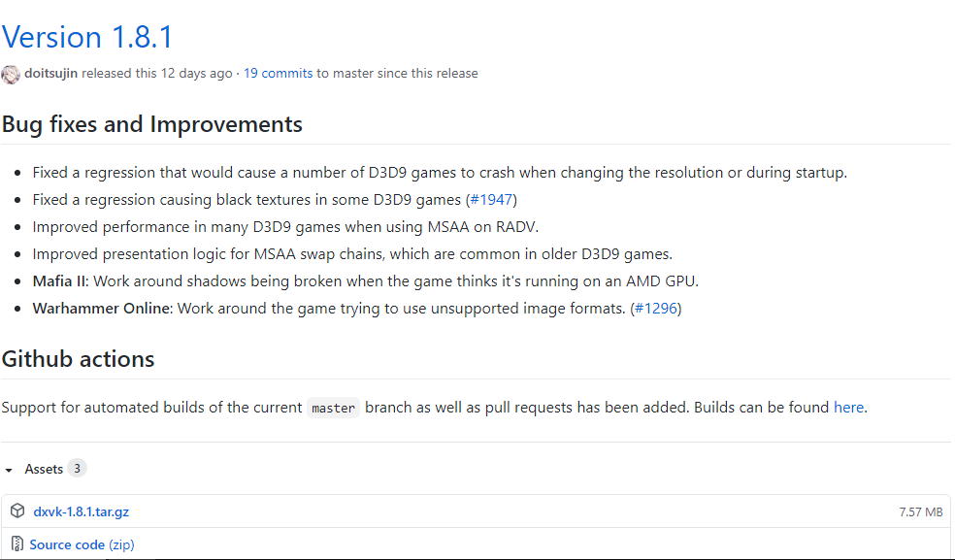This screenshot has height=560, width=955.
Task: Click the '12 days ago' timestamp
Action: [196, 73]
